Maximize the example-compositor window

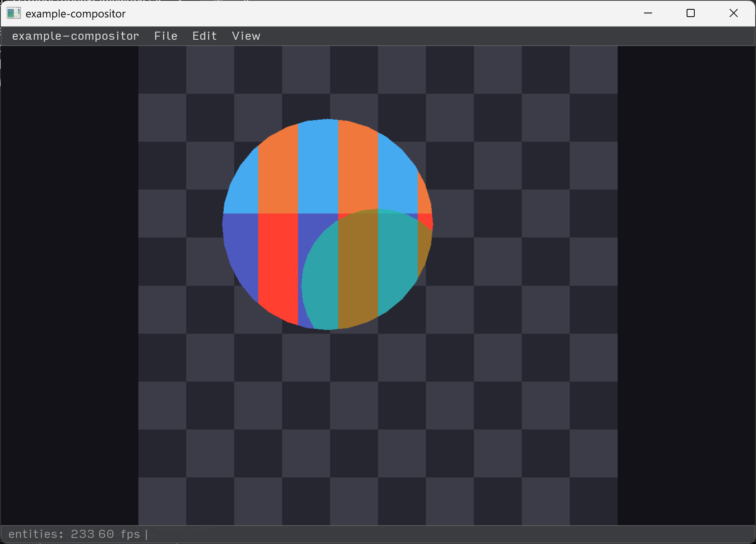tap(691, 13)
